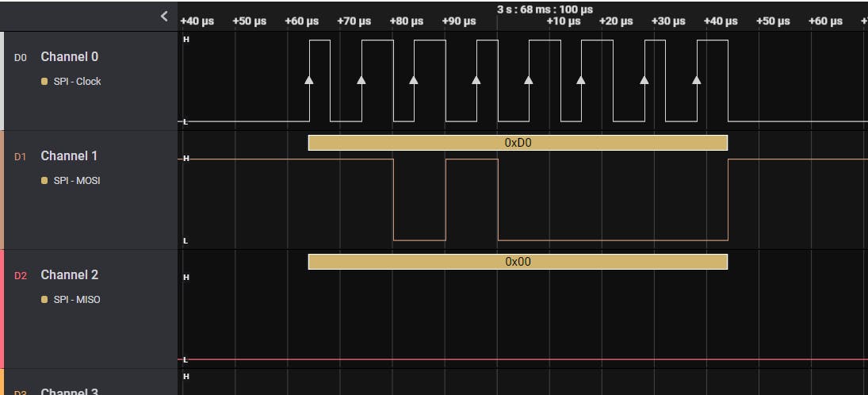868x395 pixels.
Task: Select the Channel 0 name label
Action: pyautogui.click(x=70, y=57)
